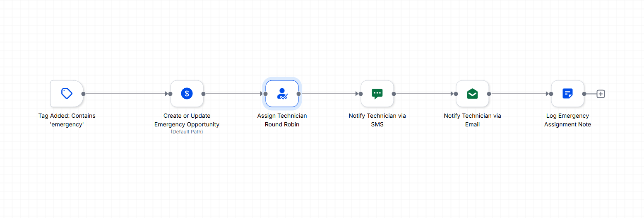
Task: Click the "Log Emergency Assignment Note" label
Action: tap(567, 120)
